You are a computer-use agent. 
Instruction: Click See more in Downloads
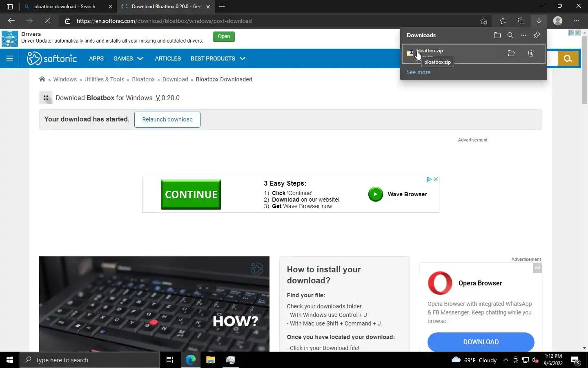pyautogui.click(x=418, y=72)
